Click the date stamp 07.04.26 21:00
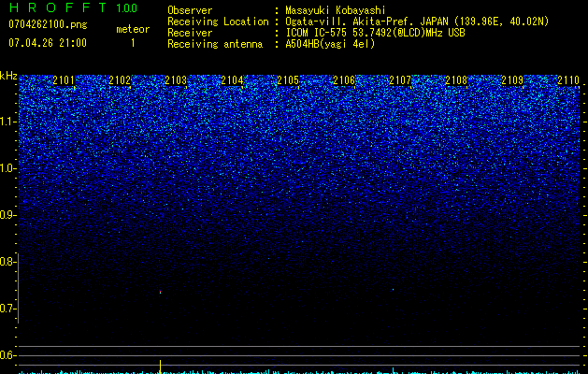The width and height of the screenshot is (588, 374). [48, 43]
